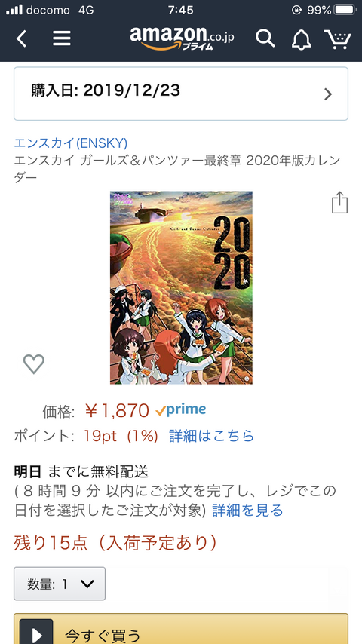
Task: Open the hamburger menu
Action: point(62,38)
